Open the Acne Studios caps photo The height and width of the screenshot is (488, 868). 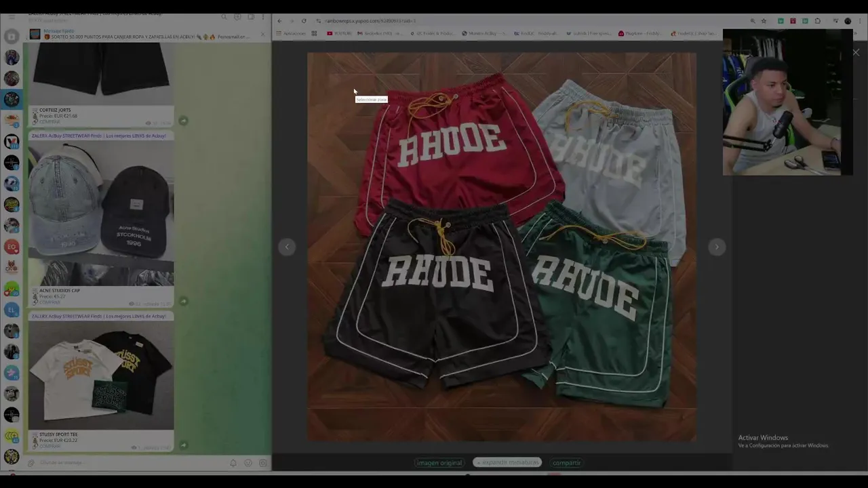pos(101,213)
